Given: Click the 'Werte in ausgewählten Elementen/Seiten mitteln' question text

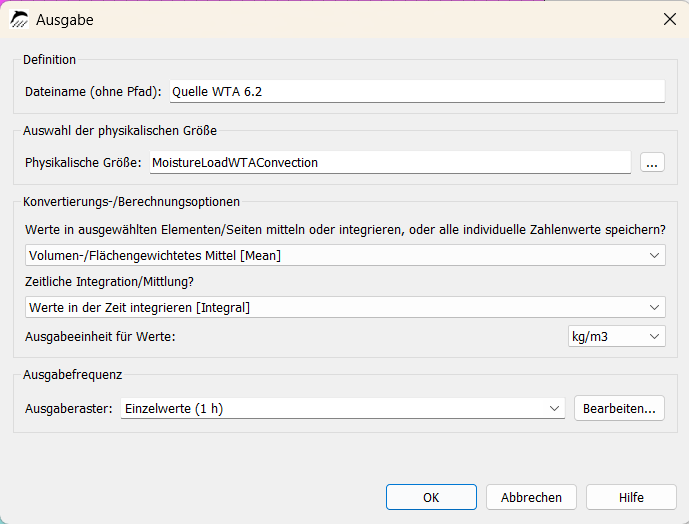Looking at the screenshot, I should tap(345, 229).
